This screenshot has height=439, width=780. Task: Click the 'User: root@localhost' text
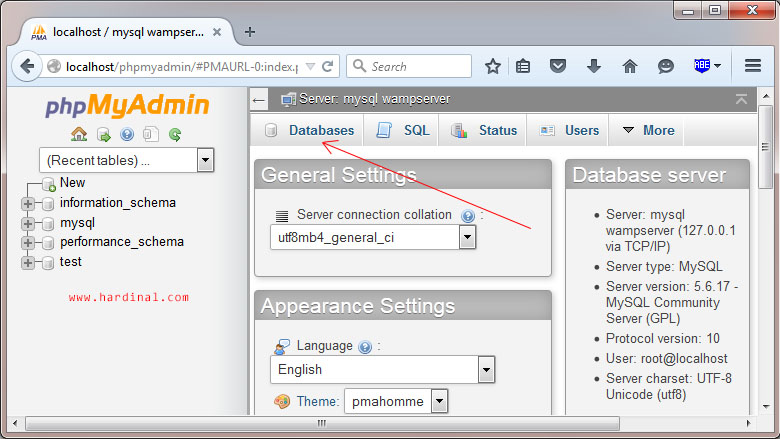click(667, 358)
